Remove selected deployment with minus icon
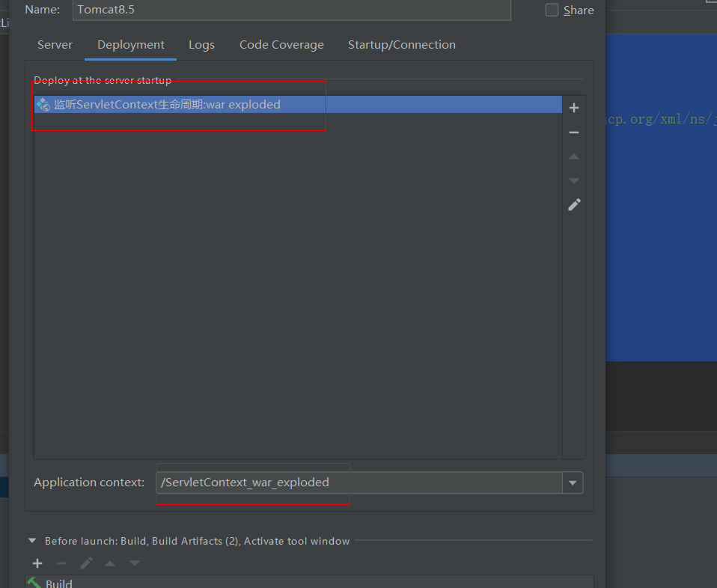The height and width of the screenshot is (588, 717). [x=574, y=132]
